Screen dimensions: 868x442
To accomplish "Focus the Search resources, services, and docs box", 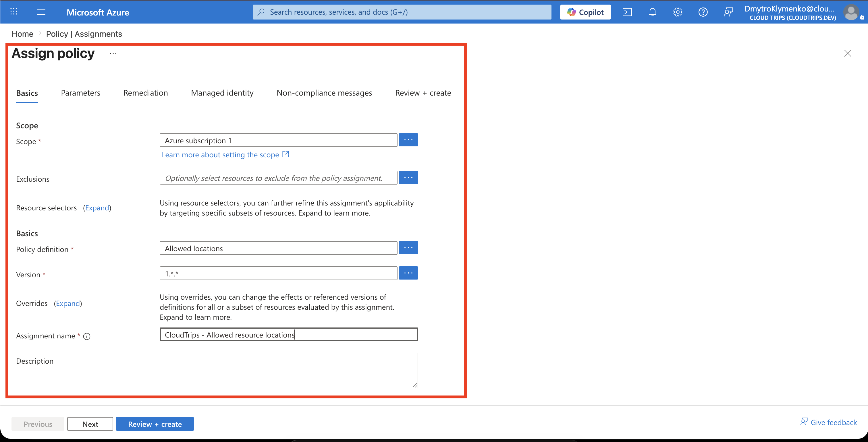I will tap(402, 12).
